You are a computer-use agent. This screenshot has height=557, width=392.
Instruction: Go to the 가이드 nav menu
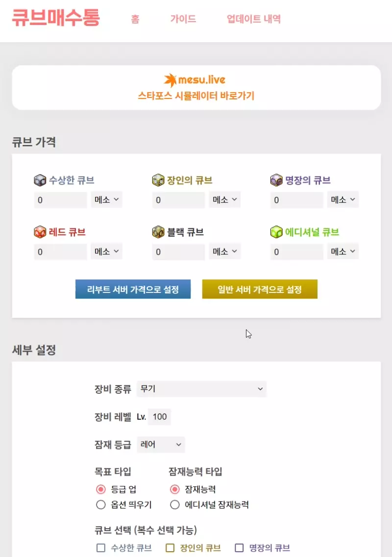(183, 19)
